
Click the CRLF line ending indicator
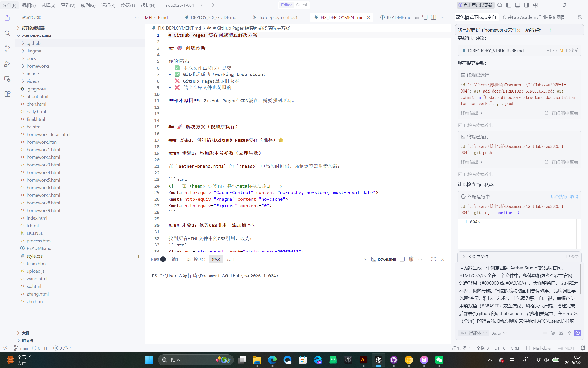515,348
